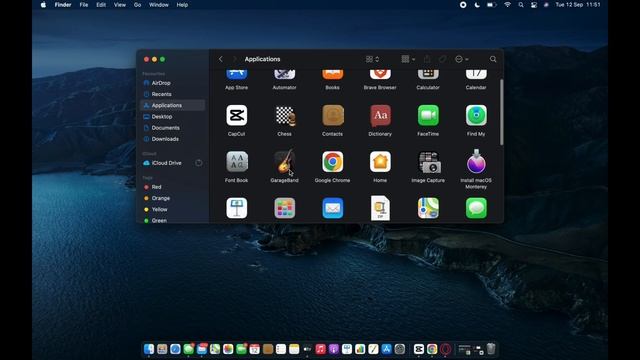Select the Mail envelope icon in Applications
The image size is (640, 360).
333,208
